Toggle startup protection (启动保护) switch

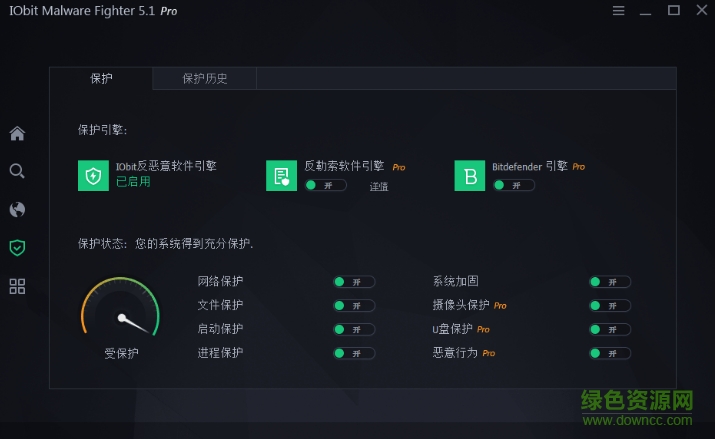[x=354, y=330]
